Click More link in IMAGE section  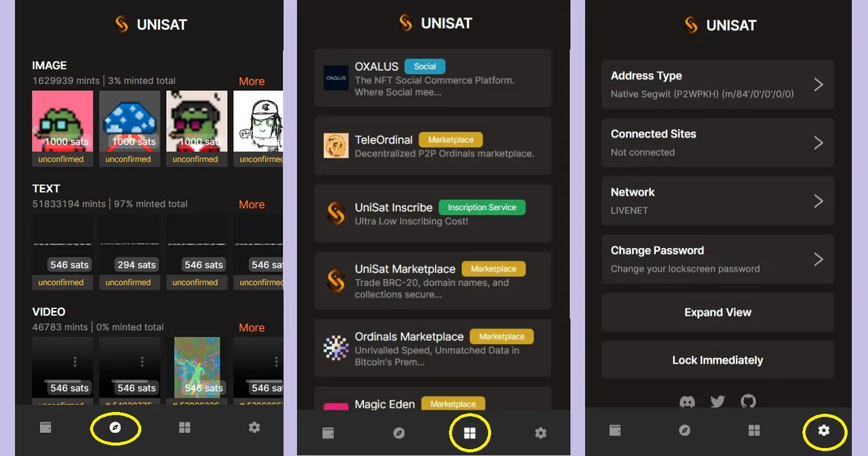(x=252, y=81)
